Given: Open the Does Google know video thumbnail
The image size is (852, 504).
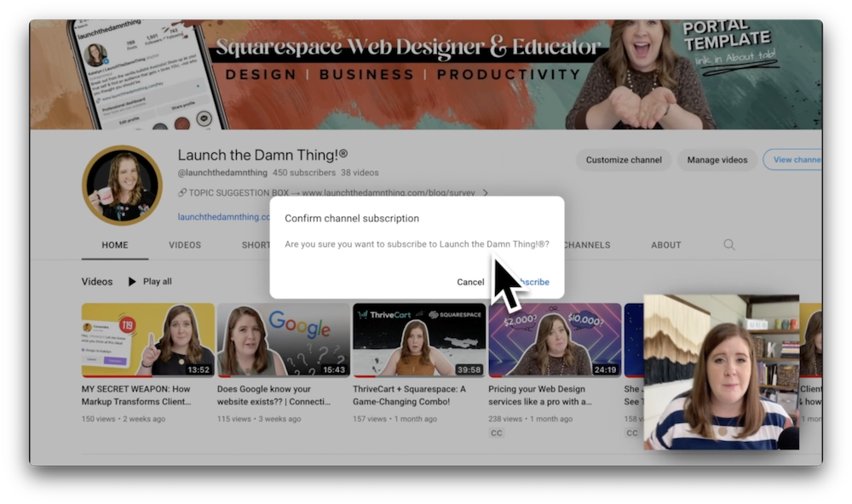Looking at the screenshot, I should [283, 340].
